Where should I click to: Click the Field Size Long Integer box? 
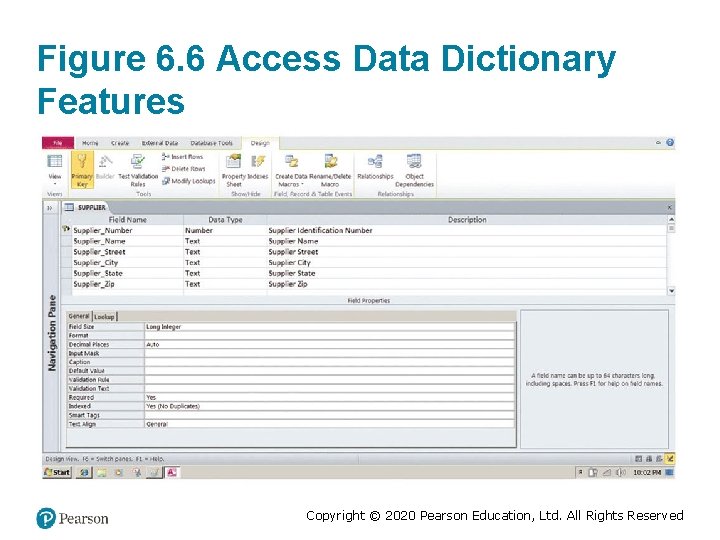330,326
